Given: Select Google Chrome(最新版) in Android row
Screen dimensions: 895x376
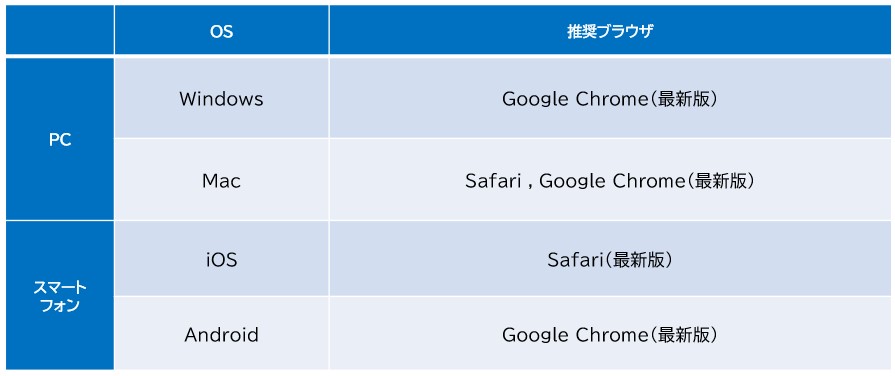Looking at the screenshot, I should pos(610,333).
